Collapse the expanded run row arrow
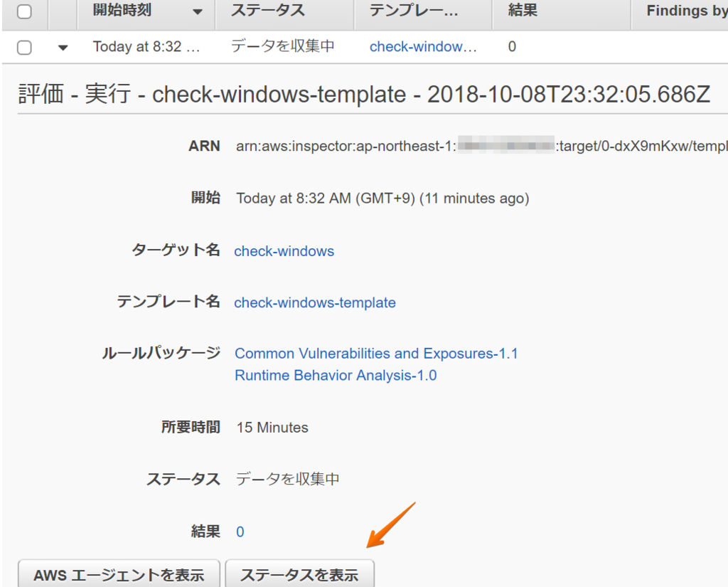Screen dimensions: 728x587 [63, 47]
